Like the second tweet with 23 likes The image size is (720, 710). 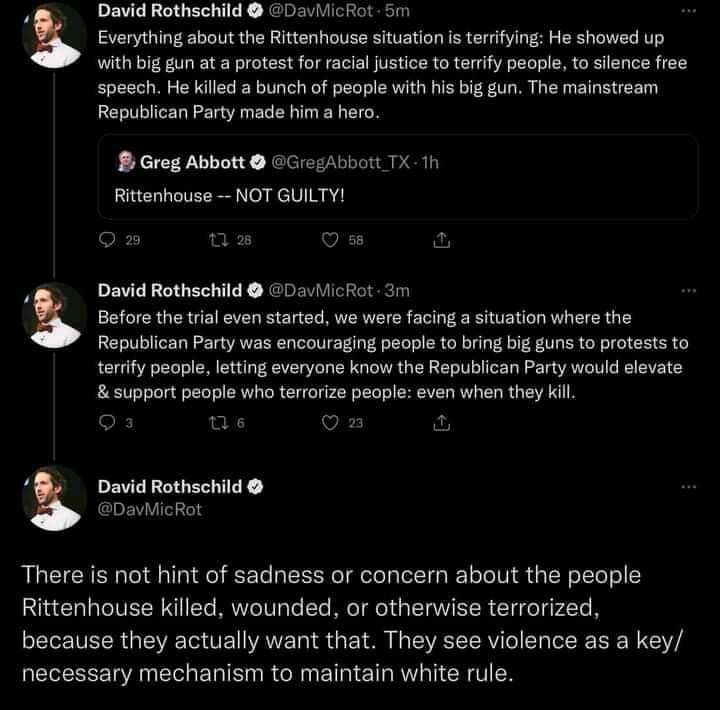coord(331,423)
